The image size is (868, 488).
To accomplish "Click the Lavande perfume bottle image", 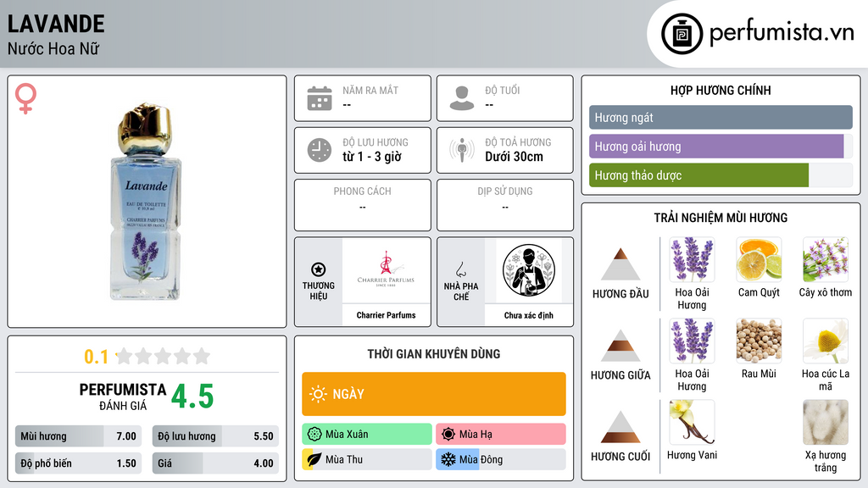I will [146, 202].
